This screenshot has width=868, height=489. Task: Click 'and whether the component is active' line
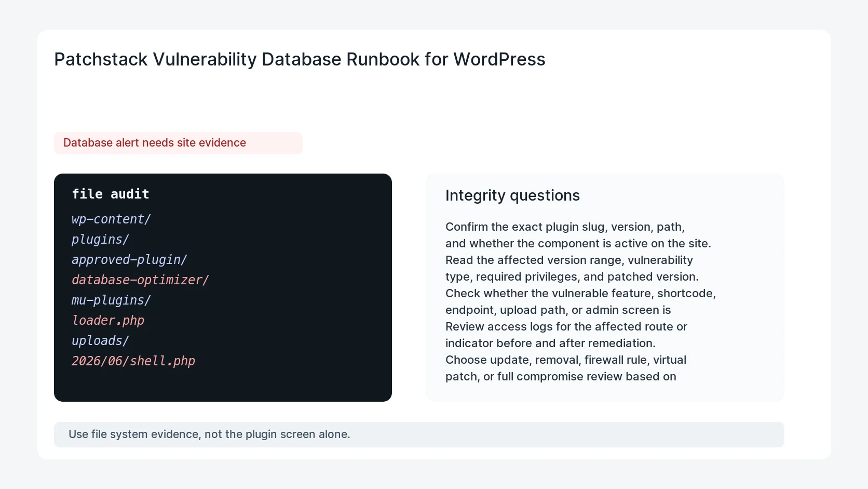point(578,244)
